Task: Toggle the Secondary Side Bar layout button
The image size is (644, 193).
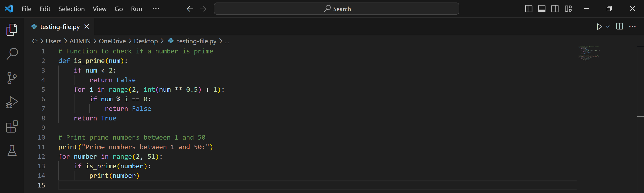Action: coord(555,9)
